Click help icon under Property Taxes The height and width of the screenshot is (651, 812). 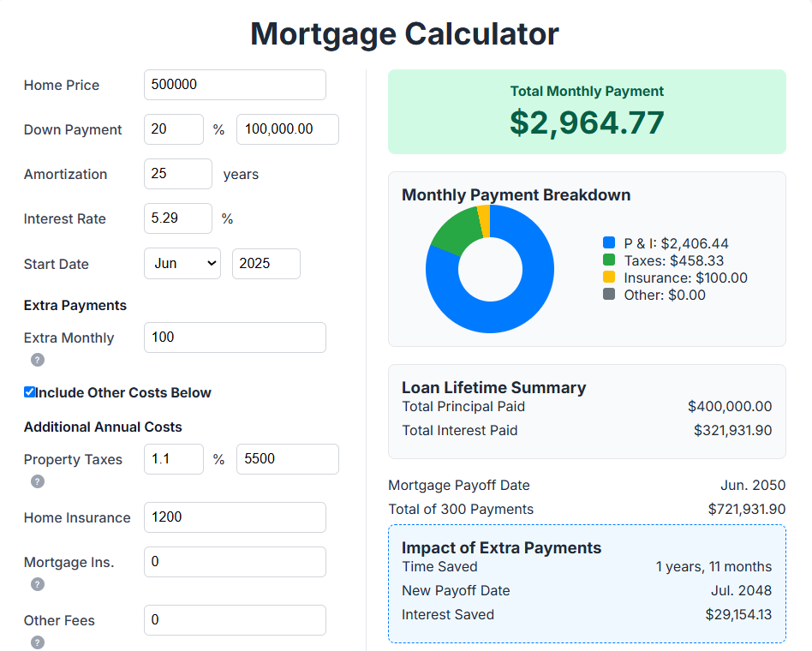tap(37, 481)
